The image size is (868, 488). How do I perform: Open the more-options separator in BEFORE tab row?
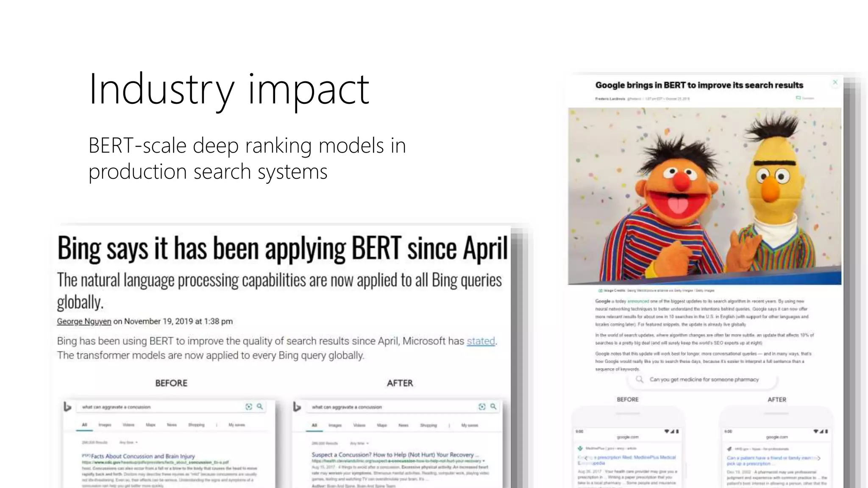(x=217, y=424)
